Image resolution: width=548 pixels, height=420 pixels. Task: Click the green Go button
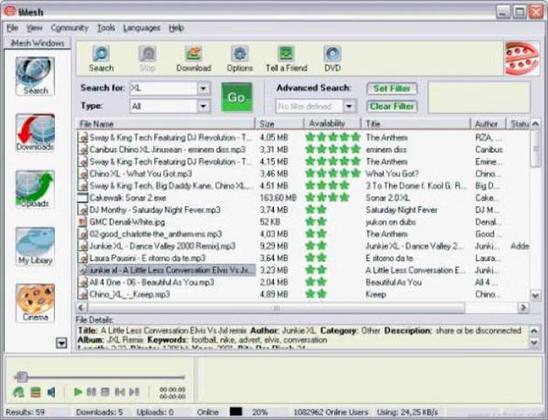coord(237,97)
